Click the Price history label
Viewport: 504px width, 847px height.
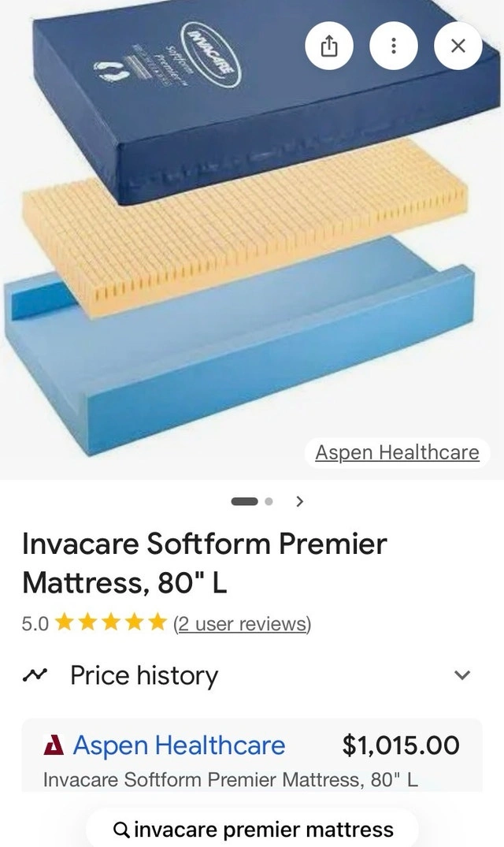coord(144,675)
